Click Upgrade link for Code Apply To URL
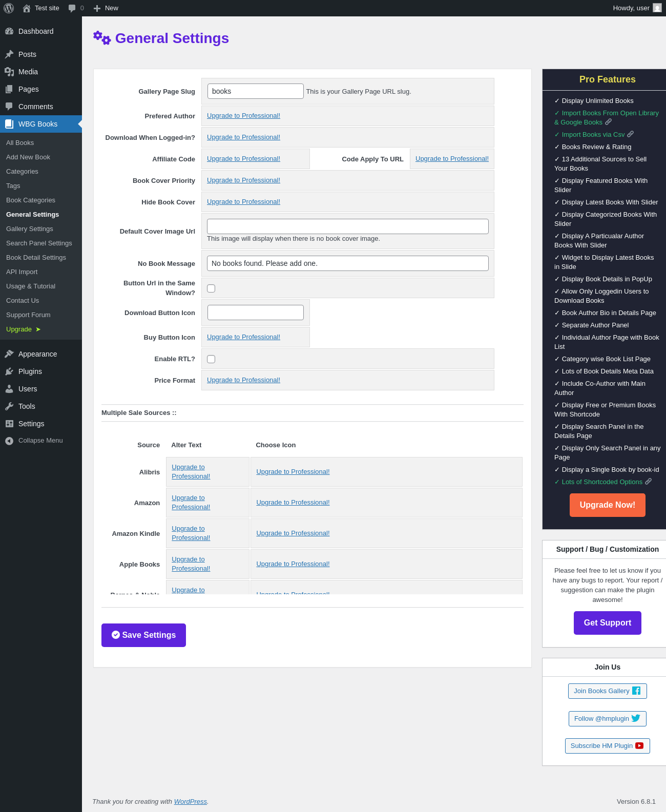Viewport: 666px width, 812px height. coord(452,159)
